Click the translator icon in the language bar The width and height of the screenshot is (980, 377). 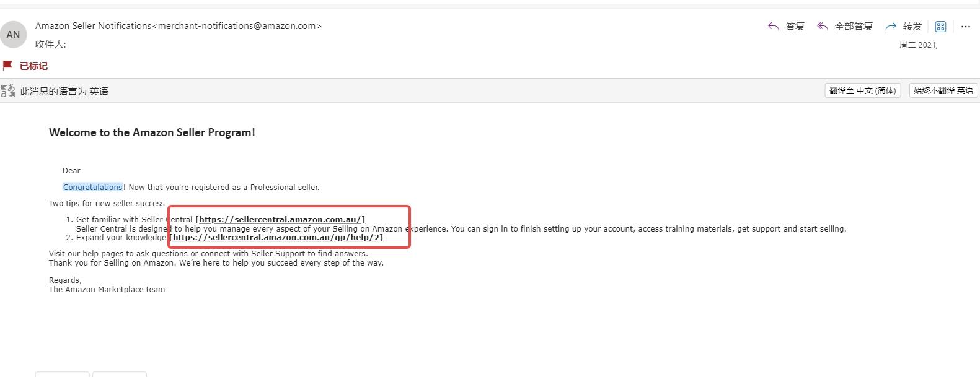pos(8,91)
